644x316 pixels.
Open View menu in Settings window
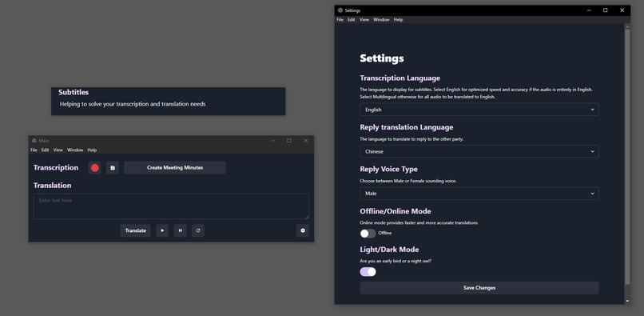click(364, 20)
